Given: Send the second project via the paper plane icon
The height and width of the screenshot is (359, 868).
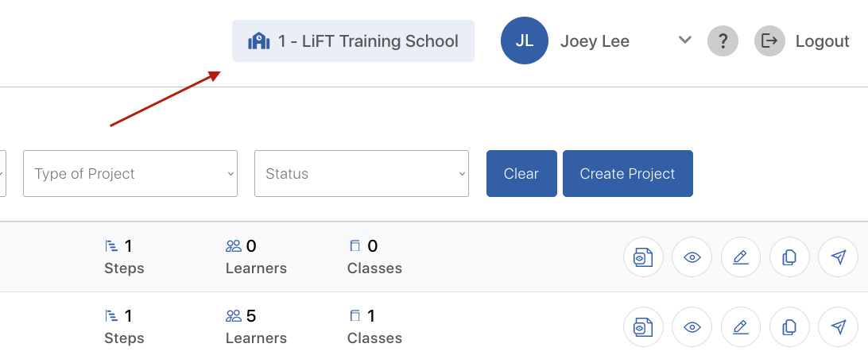Looking at the screenshot, I should point(838,327).
